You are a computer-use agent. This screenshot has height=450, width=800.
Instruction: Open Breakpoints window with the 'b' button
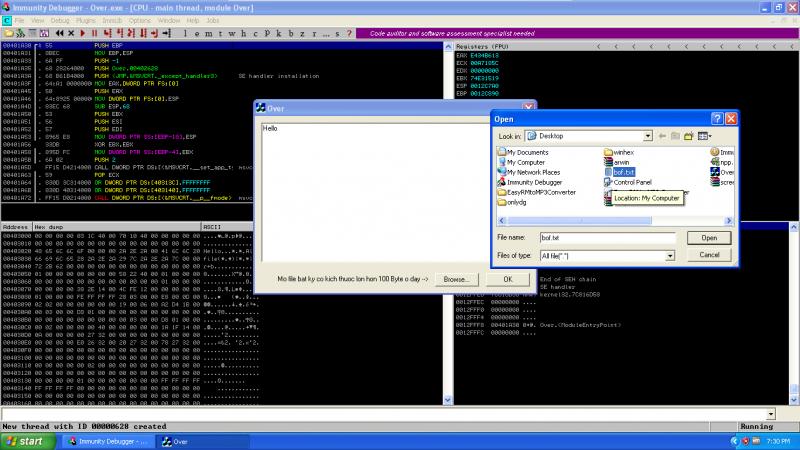290,34
